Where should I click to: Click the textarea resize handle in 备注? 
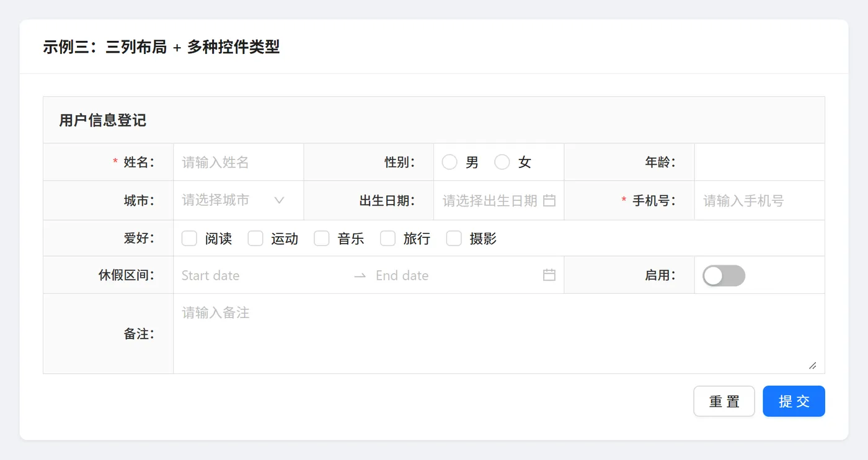point(812,366)
